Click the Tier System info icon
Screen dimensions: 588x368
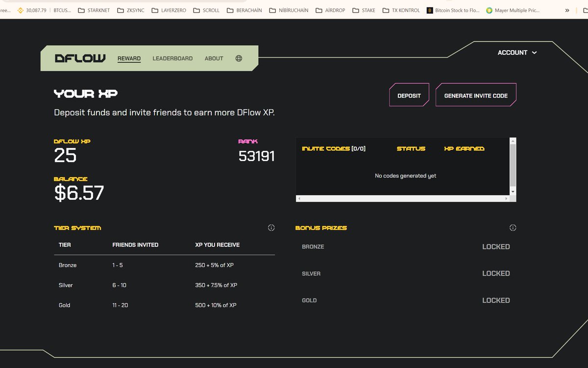click(x=271, y=228)
